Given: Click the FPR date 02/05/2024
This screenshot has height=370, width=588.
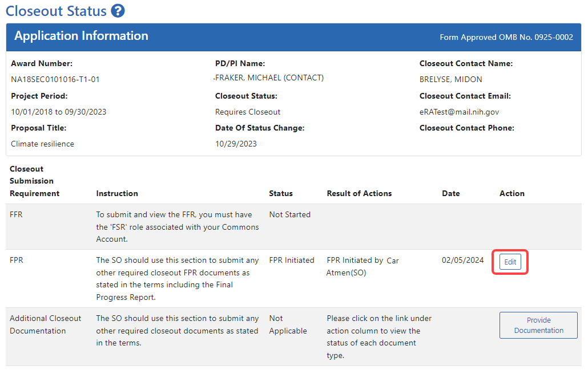Looking at the screenshot, I should coord(462,260).
